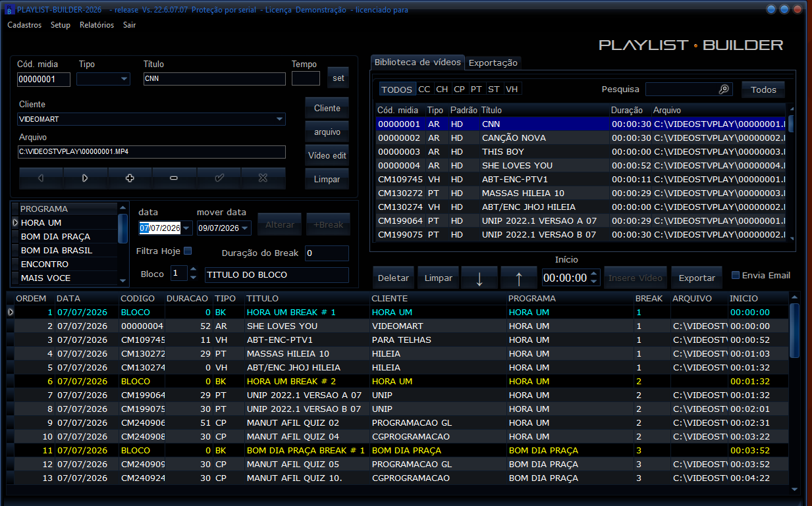
Task: Increment Início time with up stepper
Action: point(594,274)
